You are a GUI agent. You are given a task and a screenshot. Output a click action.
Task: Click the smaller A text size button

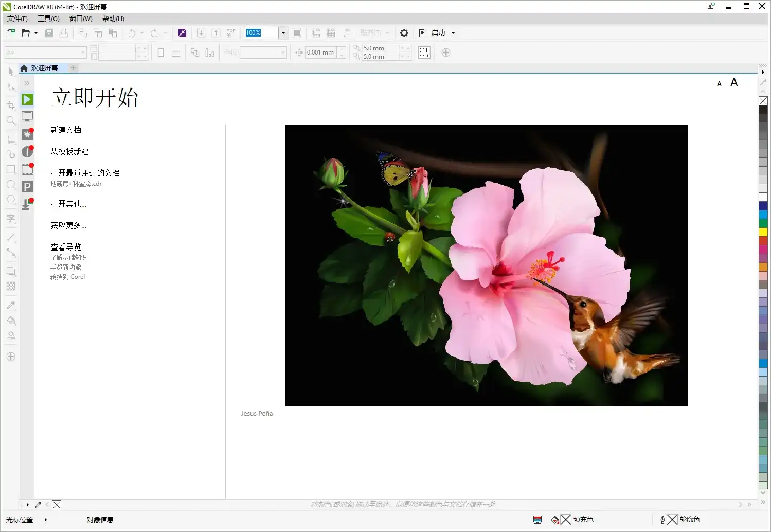[x=719, y=84]
